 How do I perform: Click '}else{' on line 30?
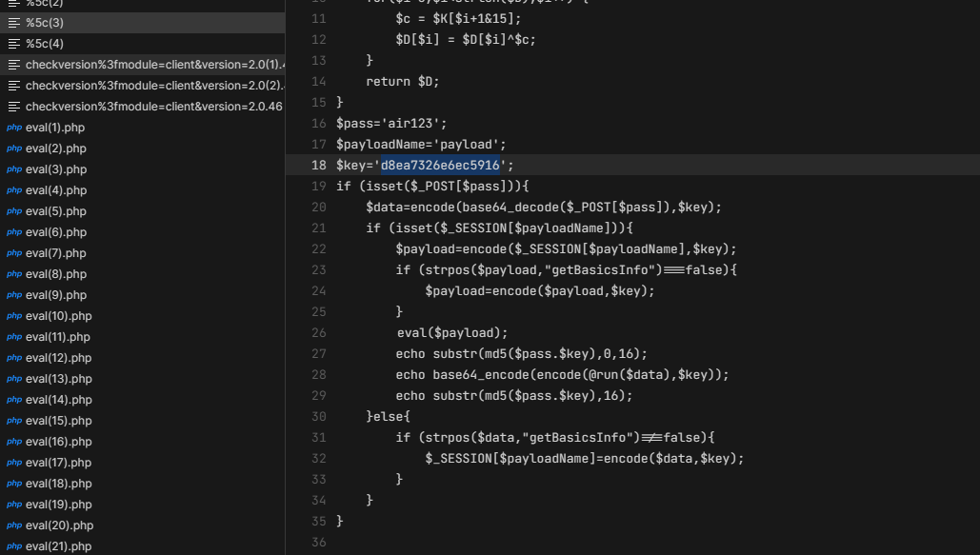point(389,416)
